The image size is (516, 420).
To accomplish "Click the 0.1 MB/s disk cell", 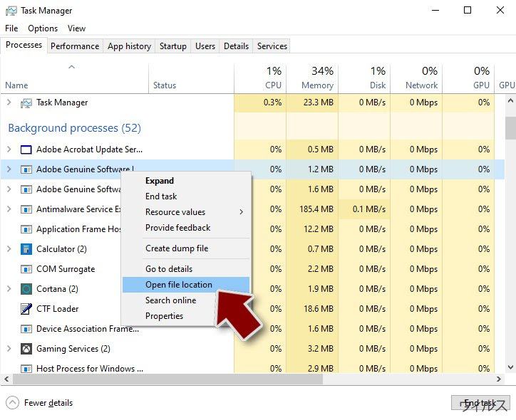I will tap(364, 209).
